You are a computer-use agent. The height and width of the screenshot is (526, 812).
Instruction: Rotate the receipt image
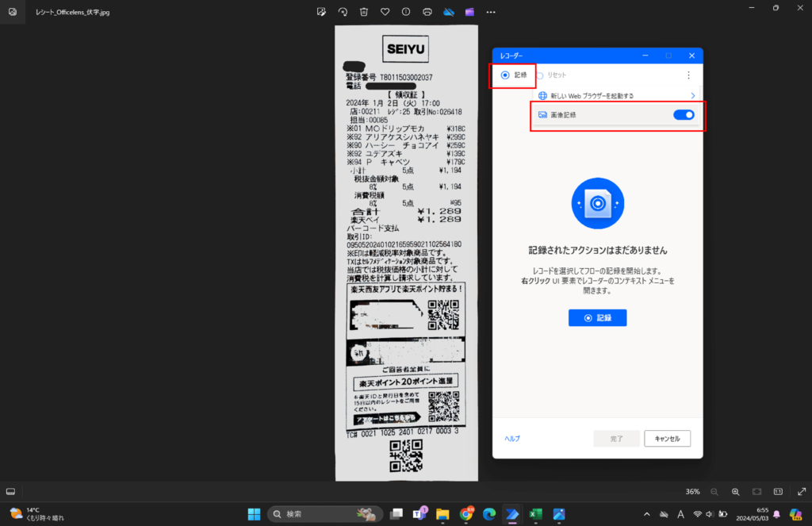tap(343, 12)
